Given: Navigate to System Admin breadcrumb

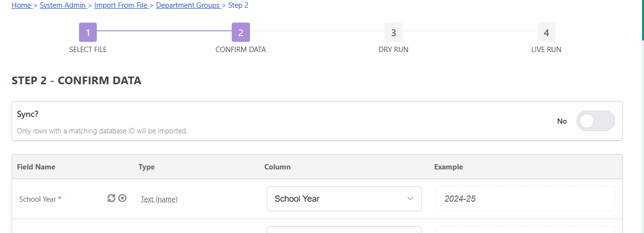Looking at the screenshot, I should point(63,5).
